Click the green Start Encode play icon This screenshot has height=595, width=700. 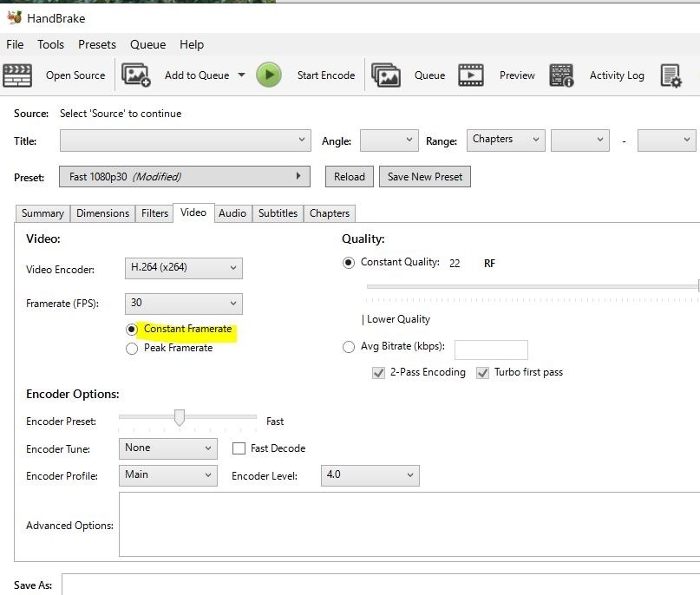(x=269, y=75)
